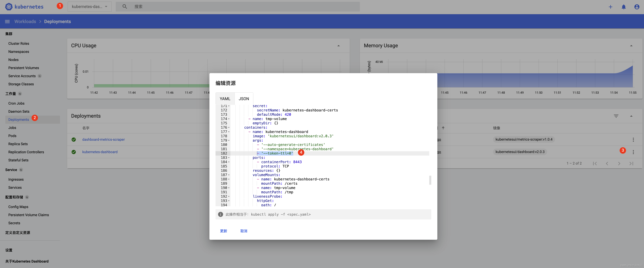Open kubernetes-dashboard deployment link
Viewport: 644px width, 268px height.
[x=100, y=152]
